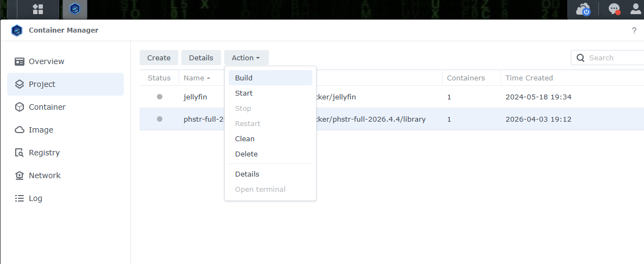Click in the Search input field

click(614, 58)
